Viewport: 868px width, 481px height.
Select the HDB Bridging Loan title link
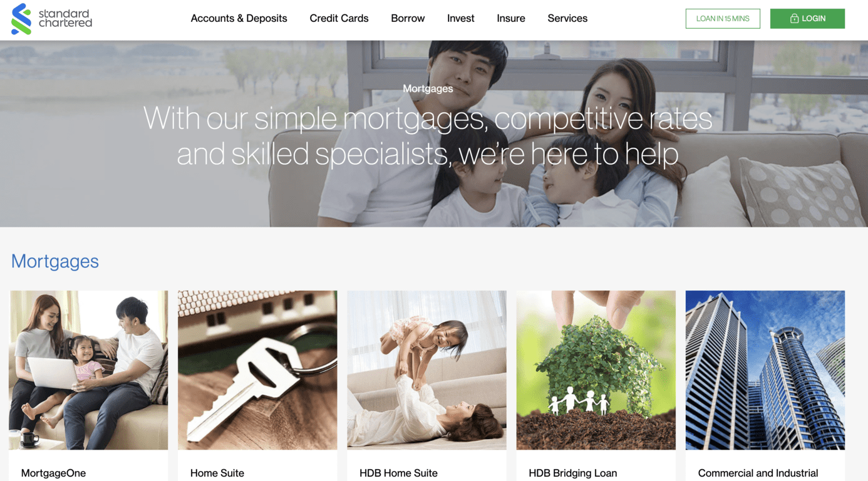click(573, 473)
